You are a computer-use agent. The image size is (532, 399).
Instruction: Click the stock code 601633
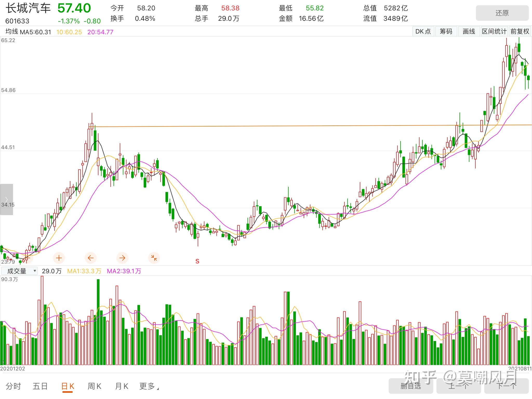coord(17,21)
